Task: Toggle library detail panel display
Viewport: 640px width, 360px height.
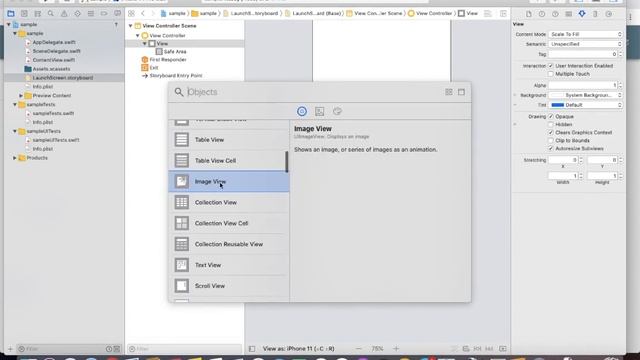Action: pos(461,92)
